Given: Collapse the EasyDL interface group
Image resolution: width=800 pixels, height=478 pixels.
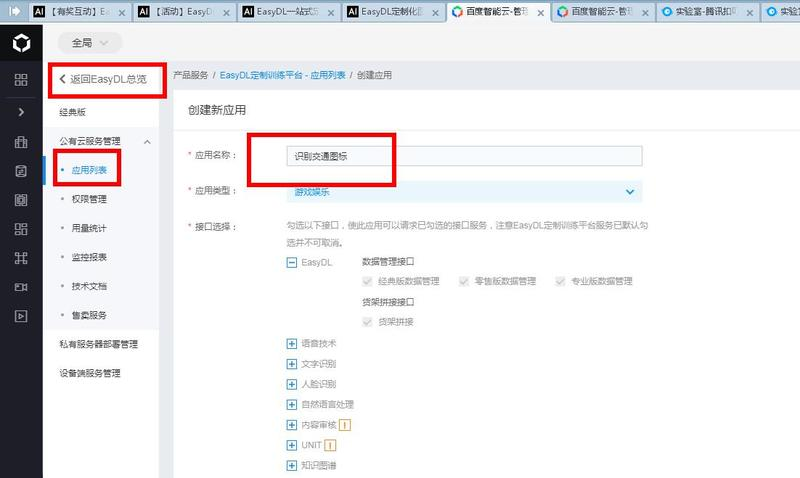Looking at the screenshot, I should [291, 263].
